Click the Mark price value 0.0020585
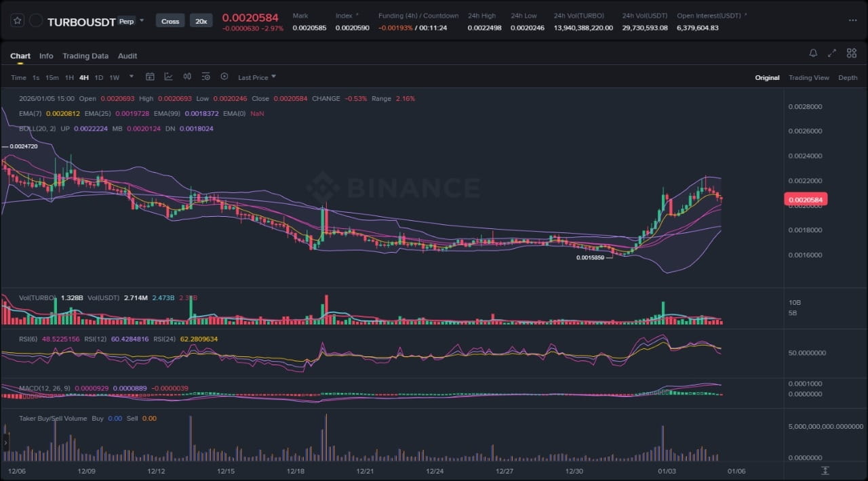Viewport: 868px width, 481px height. click(x=309, y=28)
